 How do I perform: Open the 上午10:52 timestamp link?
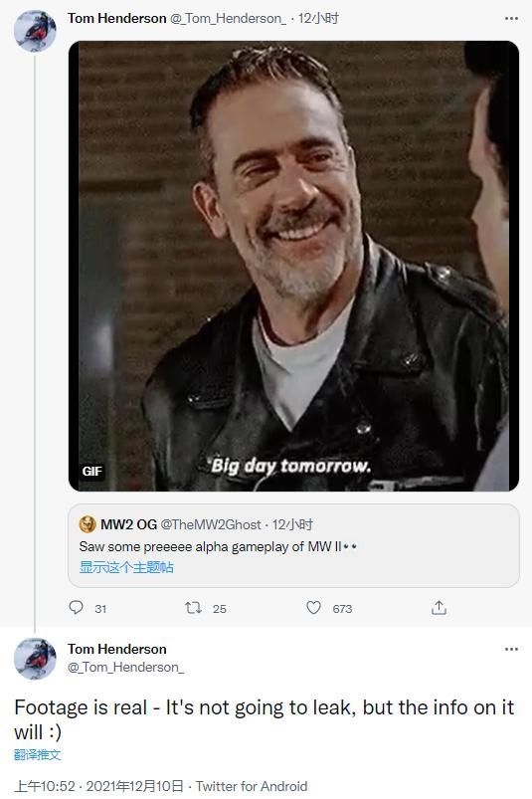tap(45, 786)
